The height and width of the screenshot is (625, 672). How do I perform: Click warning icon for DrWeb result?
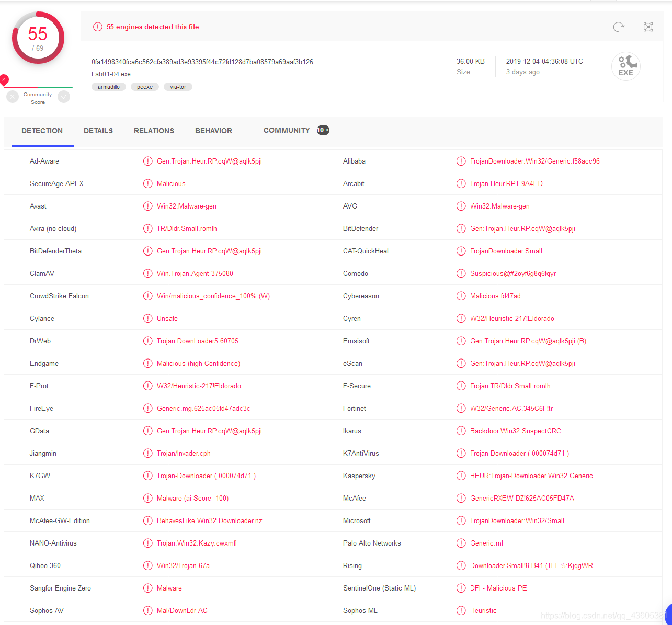click(x=148, y=341)
